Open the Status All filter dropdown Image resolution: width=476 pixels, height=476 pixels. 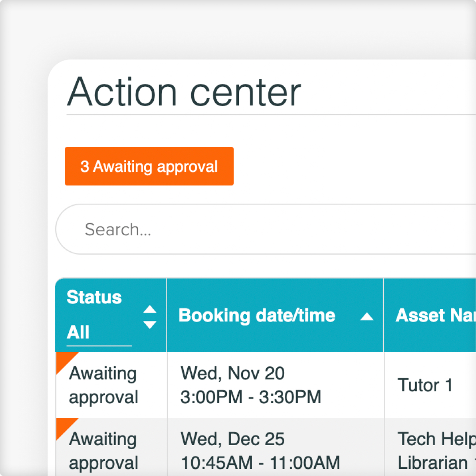click(99, 333)
